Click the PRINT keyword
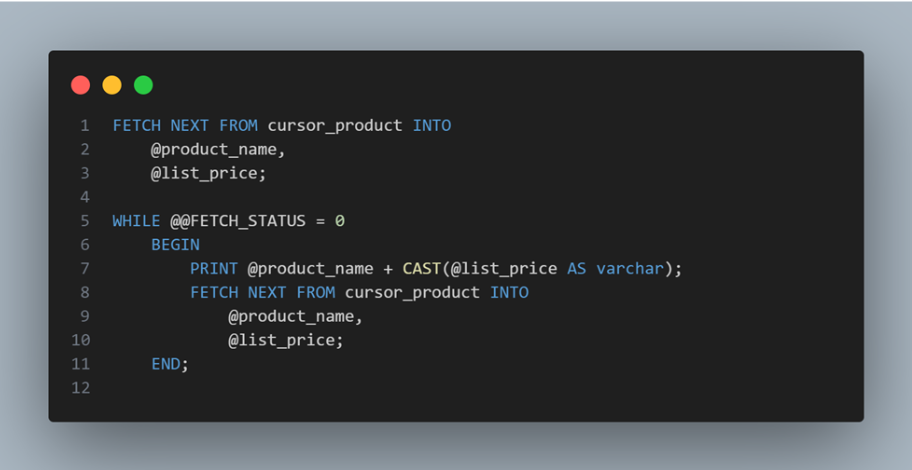The height and width of the screenshot is (470, 912). pos(213,268)
